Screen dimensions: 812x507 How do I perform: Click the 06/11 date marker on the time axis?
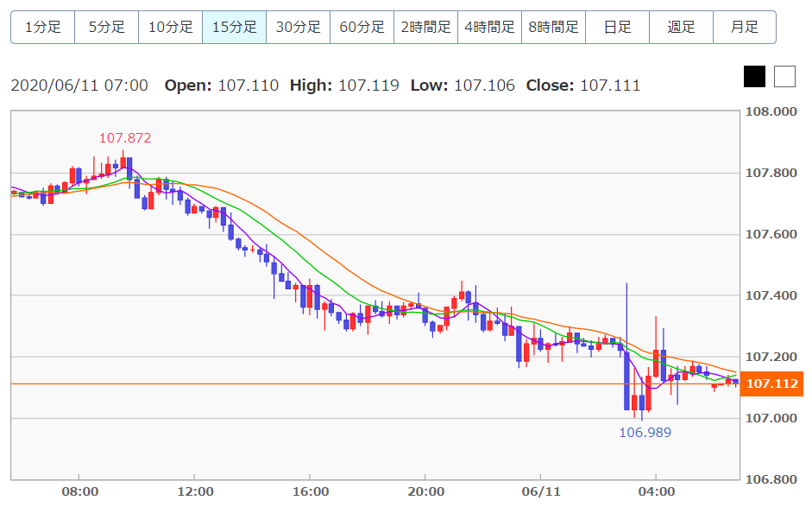540,491
